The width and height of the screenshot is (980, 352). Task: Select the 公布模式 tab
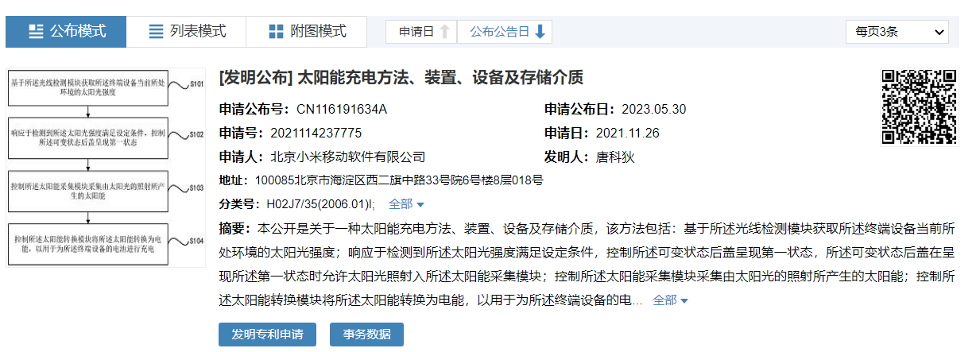pos(66,32)
